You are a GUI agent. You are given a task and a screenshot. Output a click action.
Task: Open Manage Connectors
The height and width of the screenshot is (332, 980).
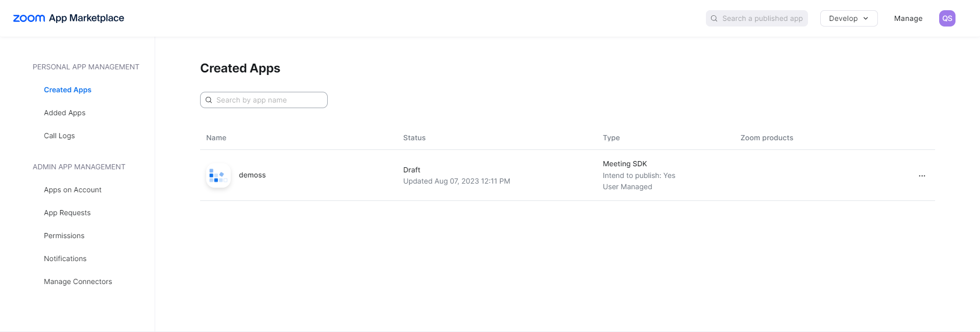click(78, 282)
